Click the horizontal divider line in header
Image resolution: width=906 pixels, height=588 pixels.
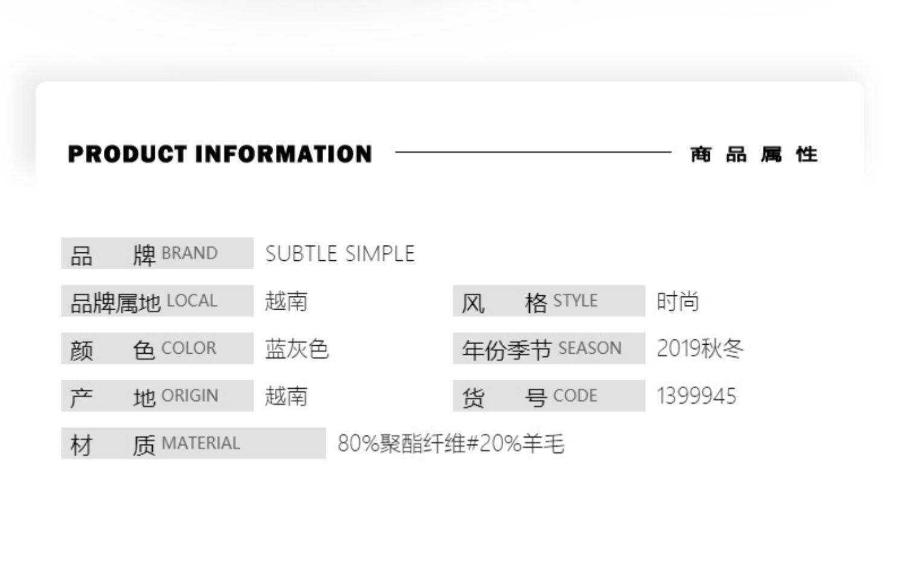pyautogui.click(x=533, y=152)
